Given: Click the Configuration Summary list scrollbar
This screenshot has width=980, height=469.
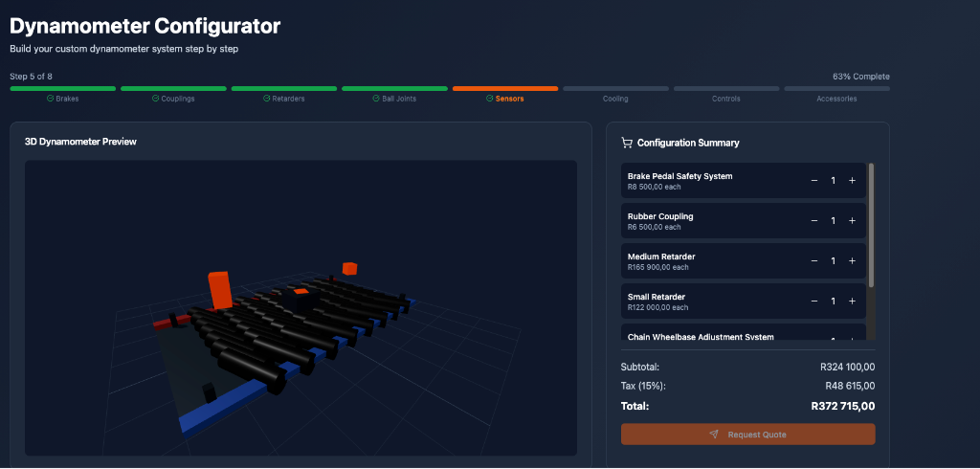Looking at the screenshot, I should point(871,225).
